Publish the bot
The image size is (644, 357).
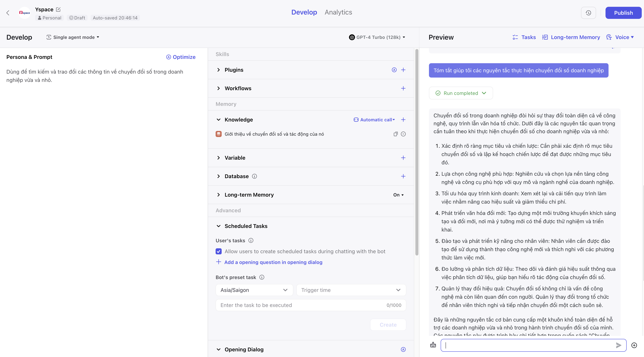pyautogui.click(x=623, y=13)
